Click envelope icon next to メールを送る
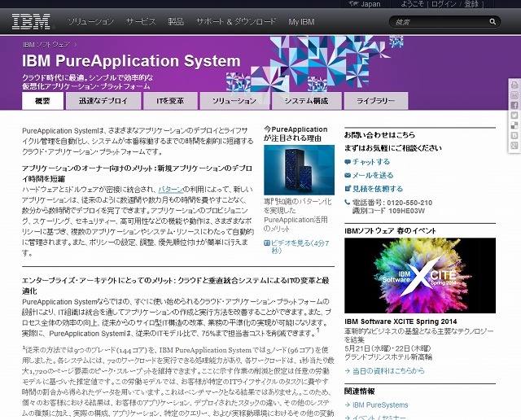 348,176
